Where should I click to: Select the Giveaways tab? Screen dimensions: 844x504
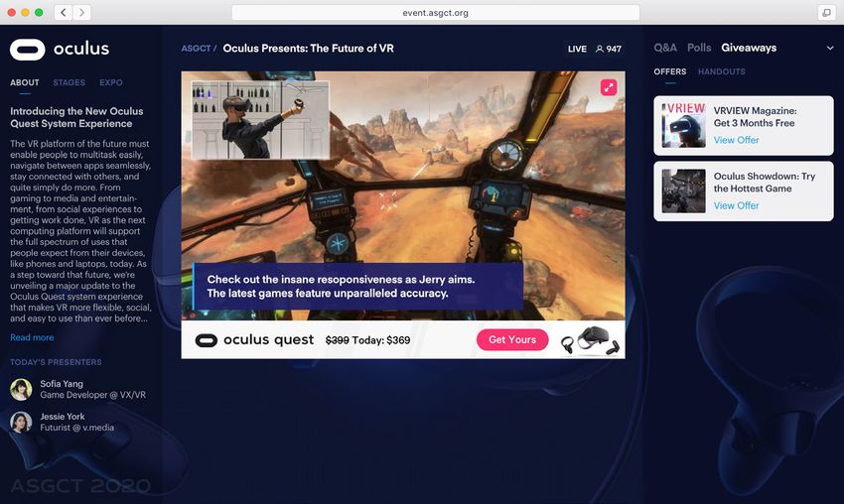click(749, 48)
